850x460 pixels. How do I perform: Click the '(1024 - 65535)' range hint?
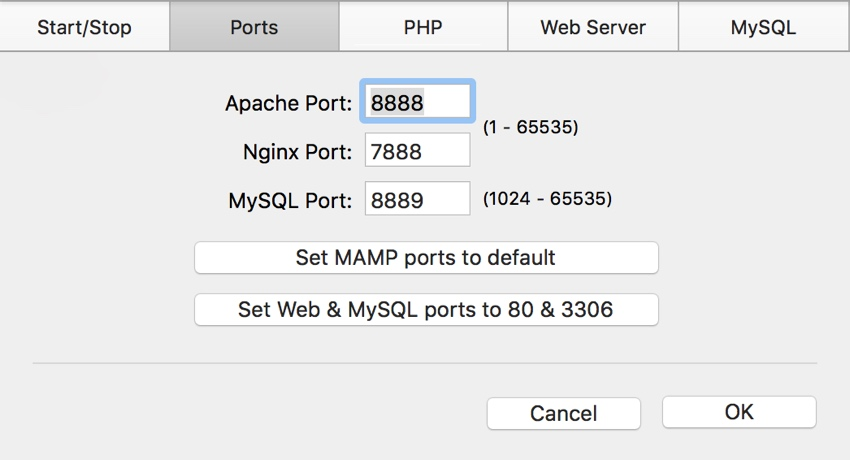pyautogui.click(x=548, y=198)
